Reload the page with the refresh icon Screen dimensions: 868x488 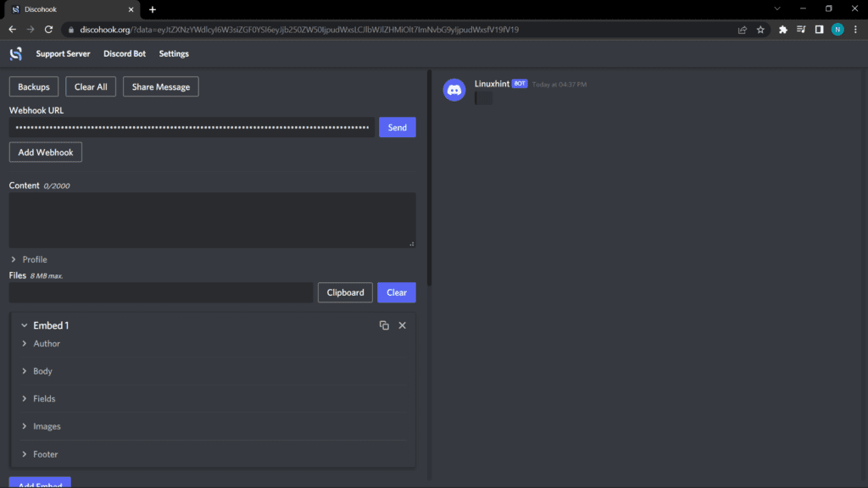pos(49,30)
